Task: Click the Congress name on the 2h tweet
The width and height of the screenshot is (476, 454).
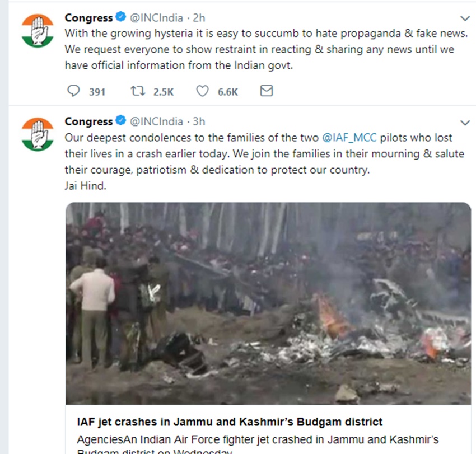Action: click(88, 18)
